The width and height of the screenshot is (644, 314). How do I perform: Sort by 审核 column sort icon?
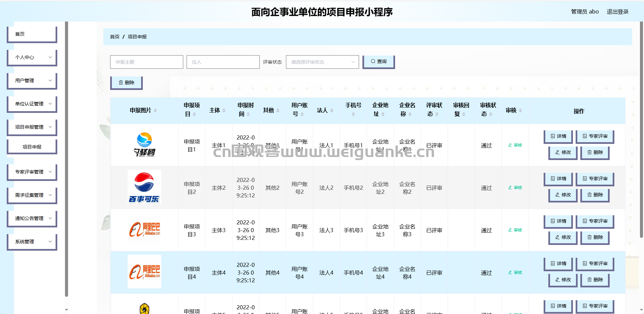point(520,111)
